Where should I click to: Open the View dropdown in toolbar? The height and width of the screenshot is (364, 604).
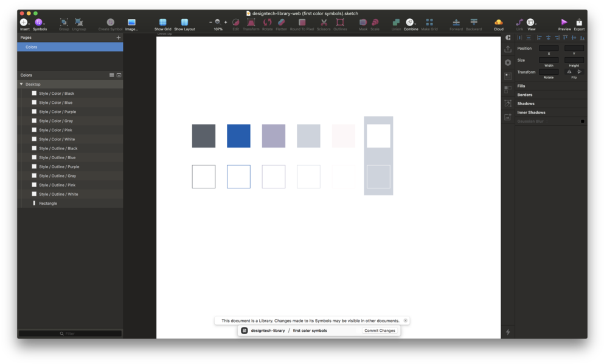[x=531, y=22]
